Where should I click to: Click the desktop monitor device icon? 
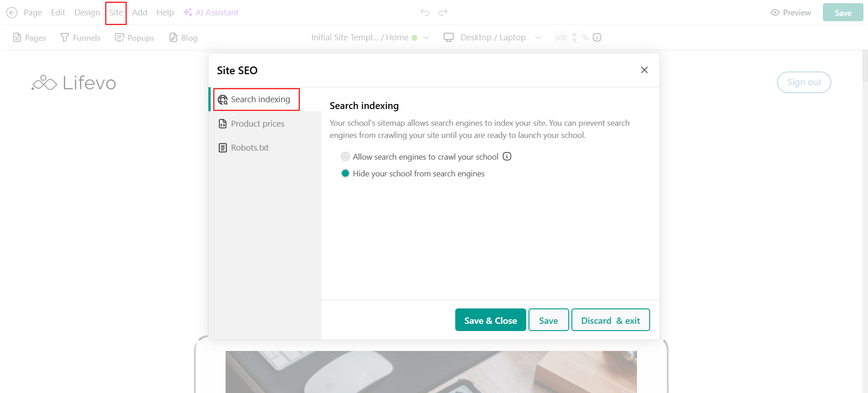coord(448,38)
